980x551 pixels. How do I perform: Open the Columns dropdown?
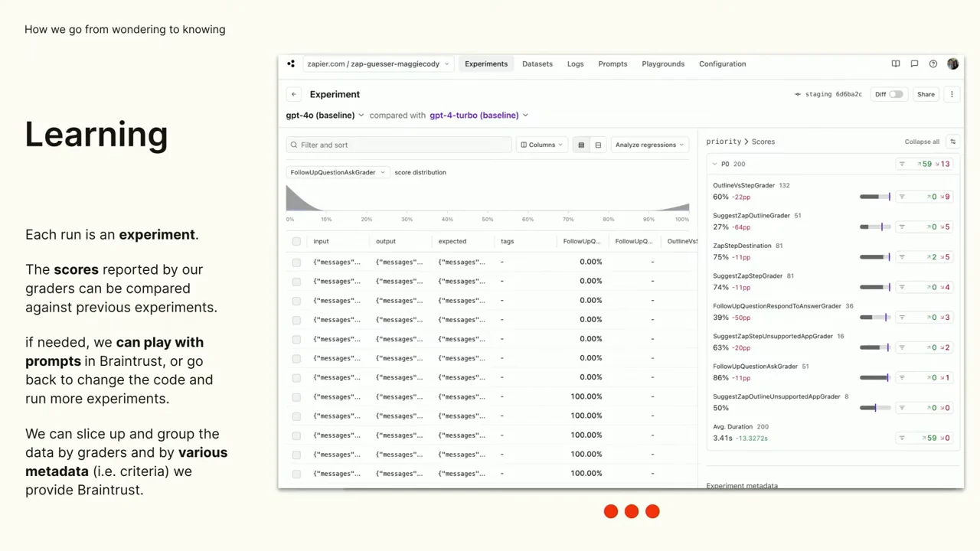542,145
